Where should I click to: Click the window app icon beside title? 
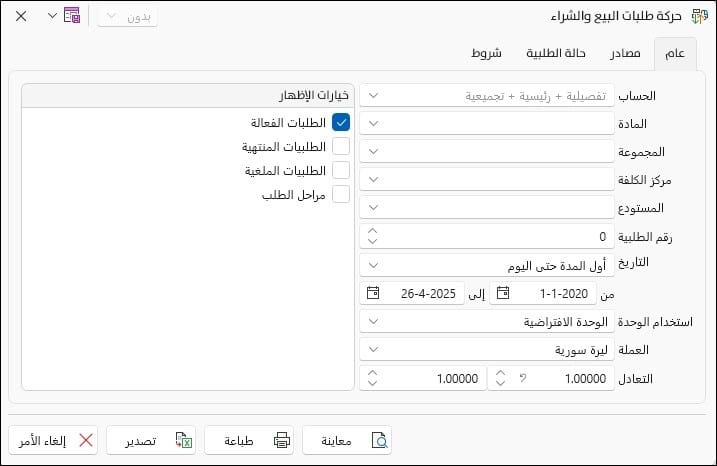coord(699,16)
